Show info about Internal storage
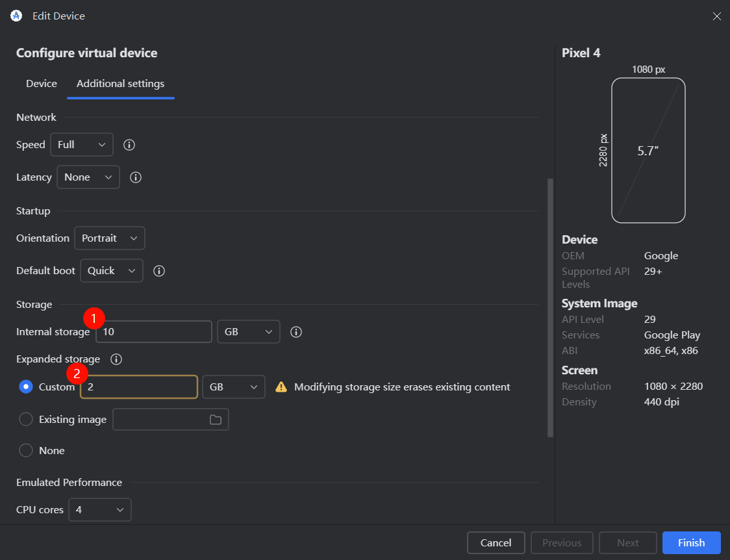 pyautogui.click(x=296, y=332)
